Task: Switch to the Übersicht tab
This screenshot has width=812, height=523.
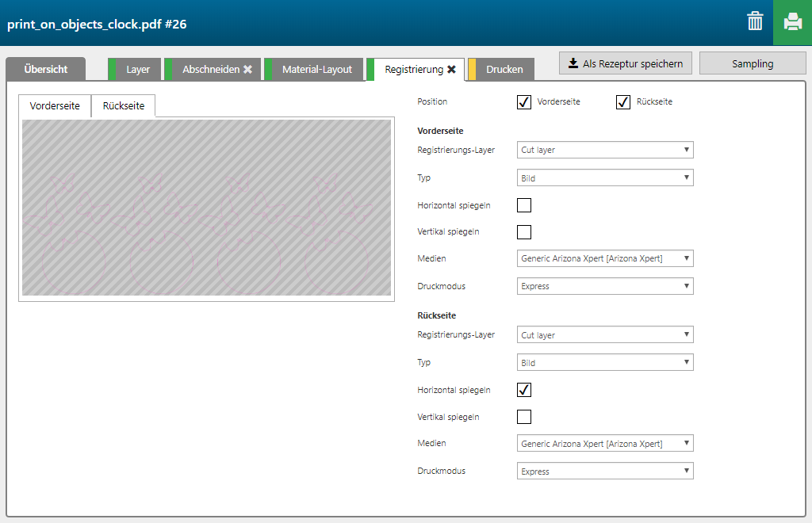Action: pyautogui.click(x=45, y=70)
